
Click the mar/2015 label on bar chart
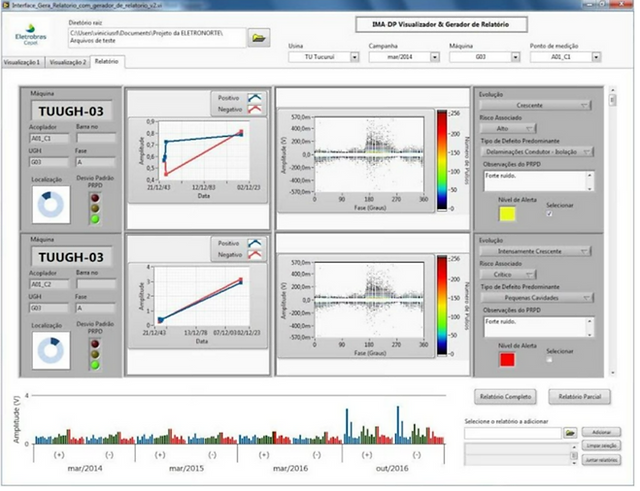click(x=186, y=469)
